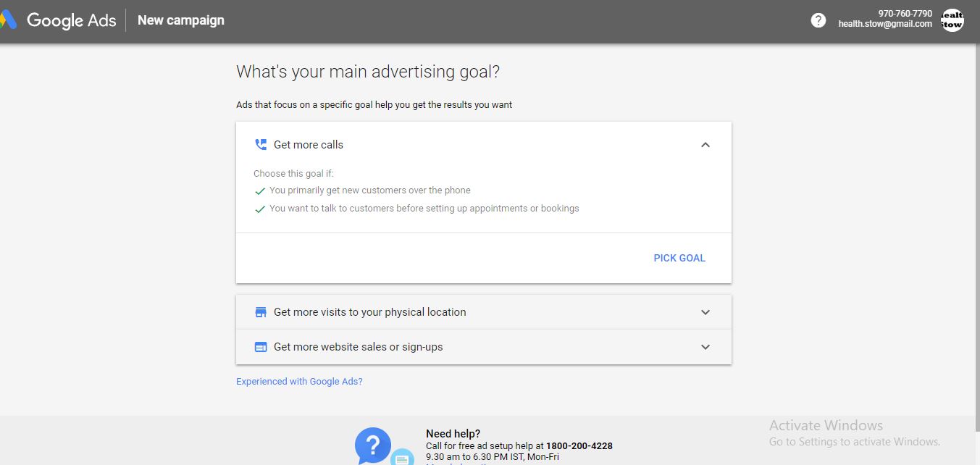Click the account number 970-760-7790
The image size is (980, 465).
click(905, 14)
